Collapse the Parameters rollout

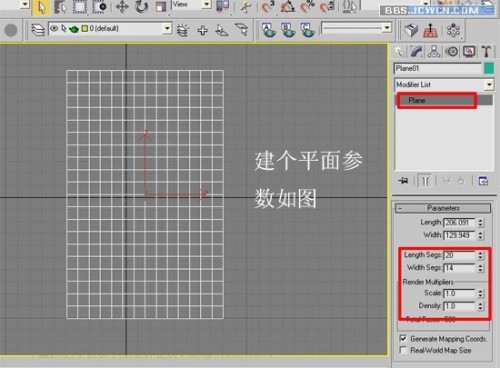coord(443,208)
